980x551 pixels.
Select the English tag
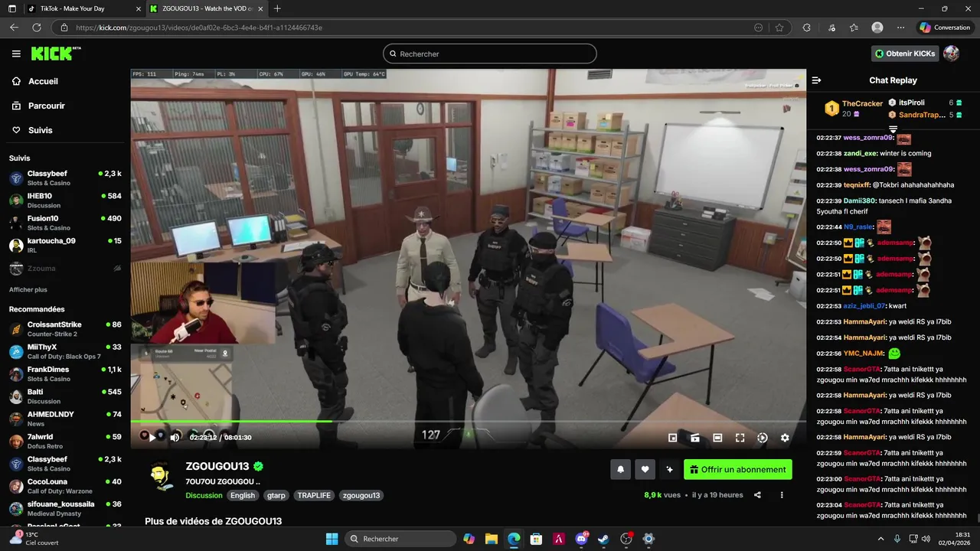(243, 495)
